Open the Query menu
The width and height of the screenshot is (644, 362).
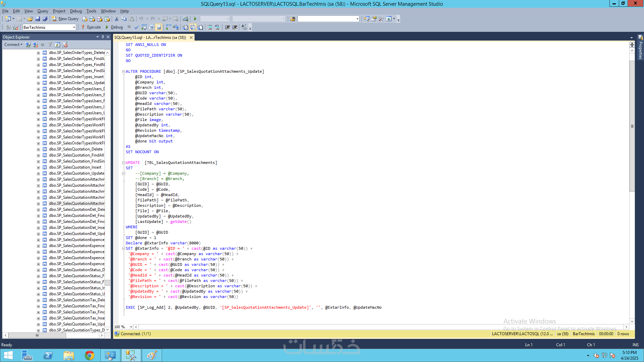coord(43,11)
